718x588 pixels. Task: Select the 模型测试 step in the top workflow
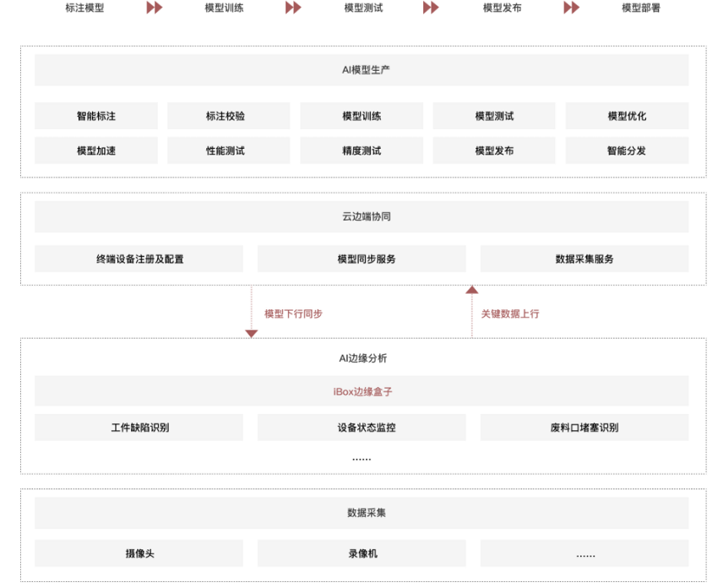click(x=363, y=8)
